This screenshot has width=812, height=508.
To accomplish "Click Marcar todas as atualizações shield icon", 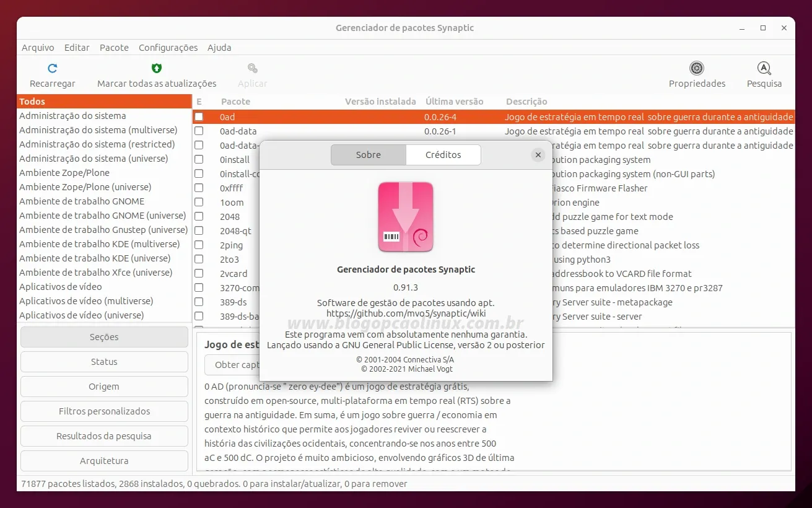I will [157, 68].
